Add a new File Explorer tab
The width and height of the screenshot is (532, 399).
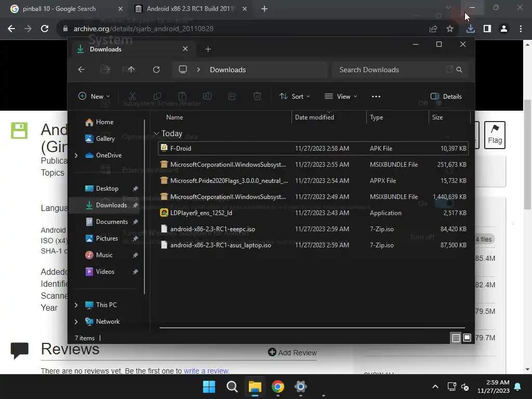208,49
